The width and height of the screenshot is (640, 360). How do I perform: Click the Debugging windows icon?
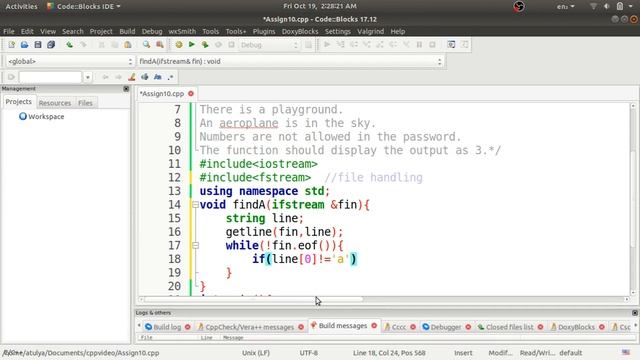click(451, 44)
